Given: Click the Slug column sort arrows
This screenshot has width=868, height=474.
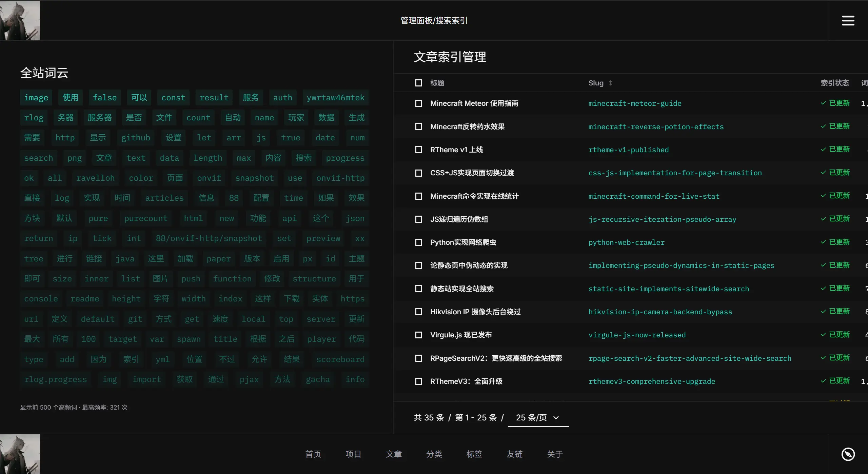Looking at the screenshot, I should (610, 83).
